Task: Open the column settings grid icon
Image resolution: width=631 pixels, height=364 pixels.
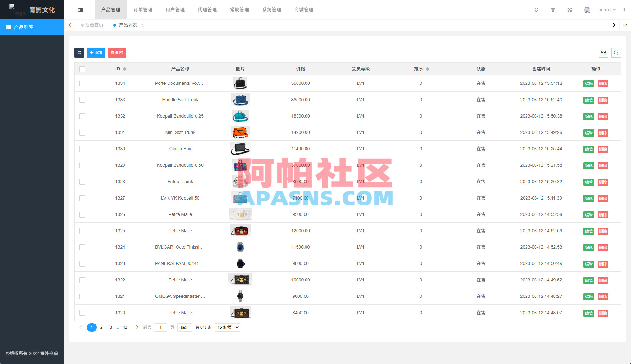Action: [x=603, y=53]
